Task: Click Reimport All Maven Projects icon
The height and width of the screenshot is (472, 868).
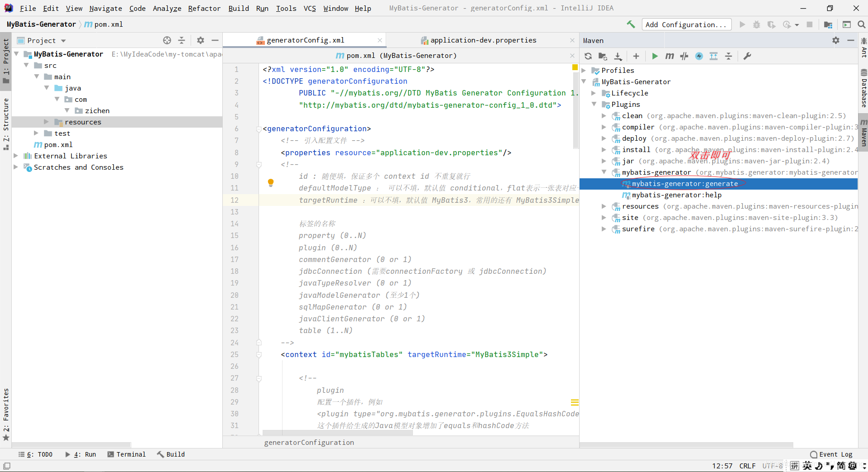Action: (x=588, y=56)
